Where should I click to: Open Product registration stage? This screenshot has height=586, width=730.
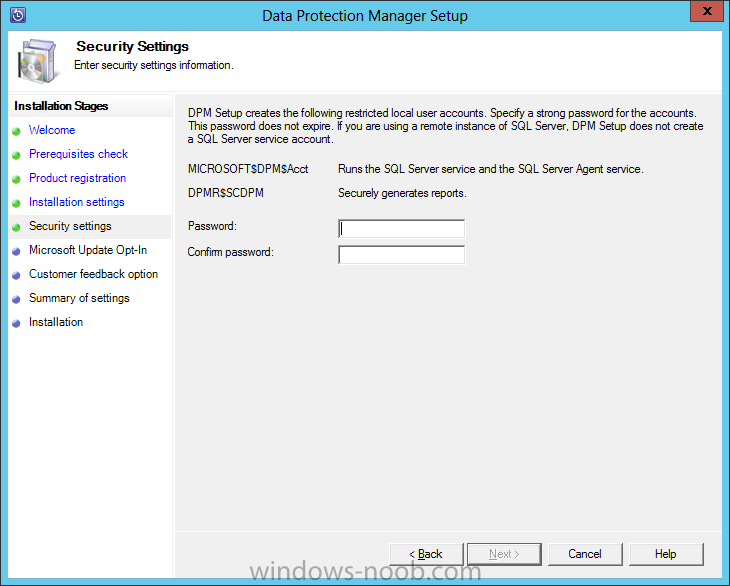[77, 178]
